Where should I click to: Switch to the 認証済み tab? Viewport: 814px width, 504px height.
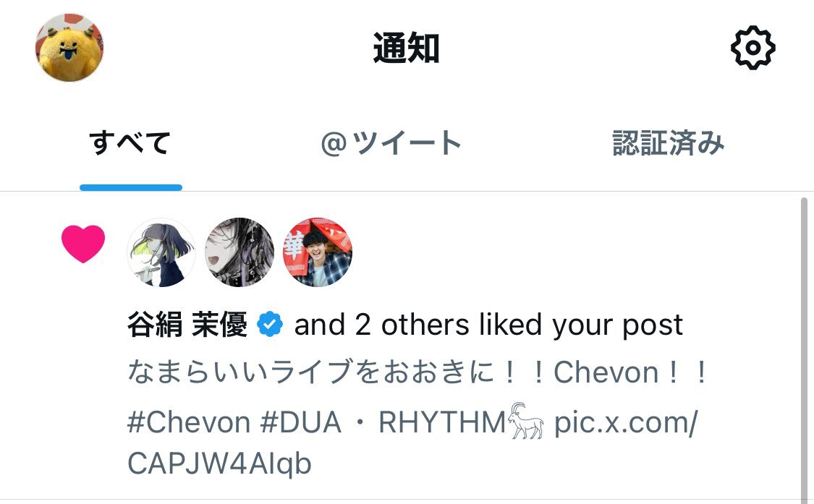pyautogui.click(x=668, y=142)
